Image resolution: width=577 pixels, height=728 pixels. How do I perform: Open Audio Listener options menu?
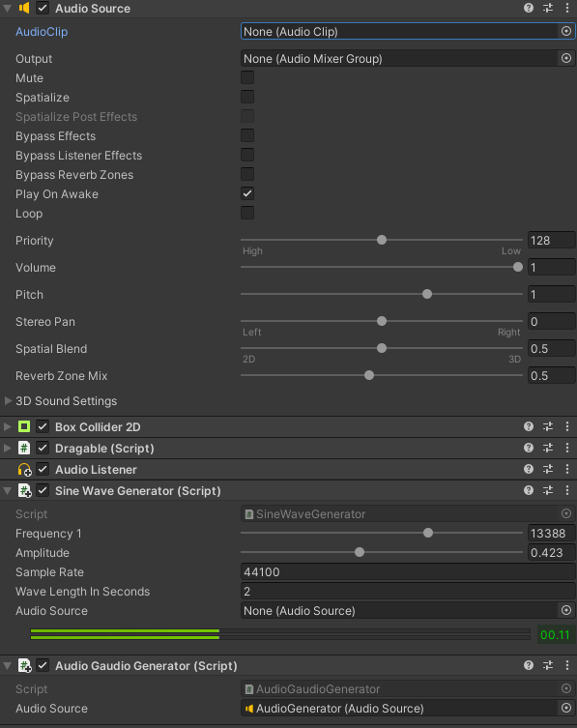click(566, 470)
